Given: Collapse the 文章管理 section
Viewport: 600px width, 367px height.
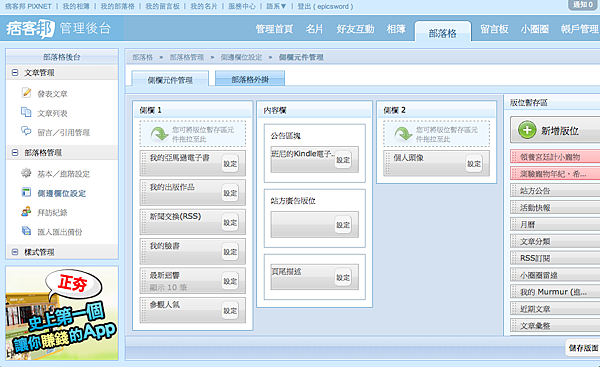Looking at the screenshot, I should pos(15,72).
